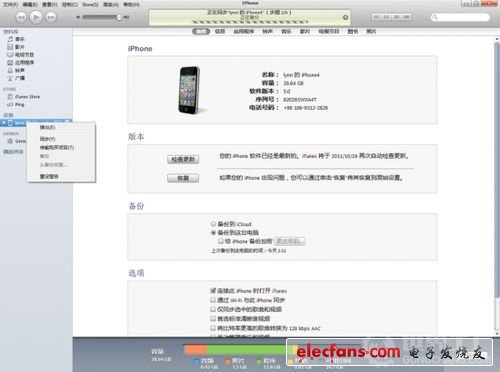Open the Music library in the sidebar
Screen dimensions: 500x372
[16, 39]
